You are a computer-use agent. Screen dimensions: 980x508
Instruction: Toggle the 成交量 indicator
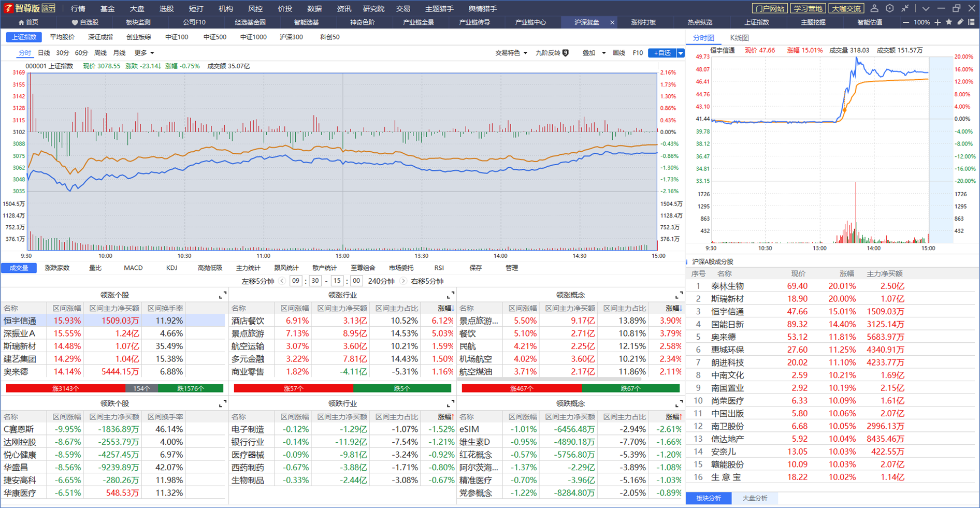click(19, 268)
